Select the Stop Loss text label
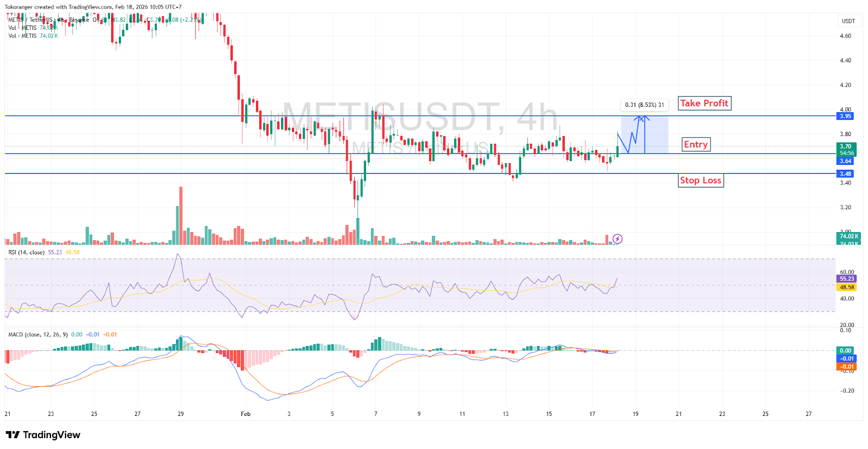Viewport: 868px width, 449px height. click(x=700, y=181)
